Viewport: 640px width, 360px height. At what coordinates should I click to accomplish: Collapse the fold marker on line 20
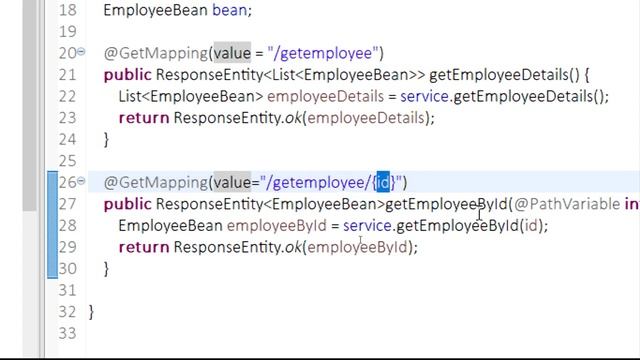[81, 52]
